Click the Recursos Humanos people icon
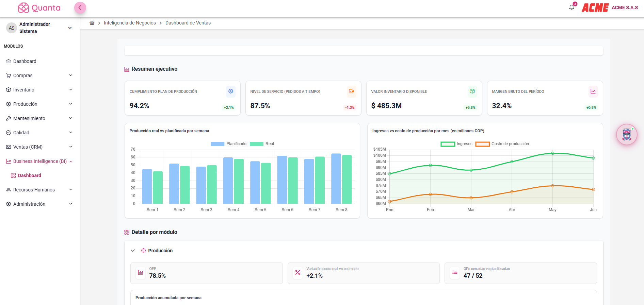 (9, 190)
